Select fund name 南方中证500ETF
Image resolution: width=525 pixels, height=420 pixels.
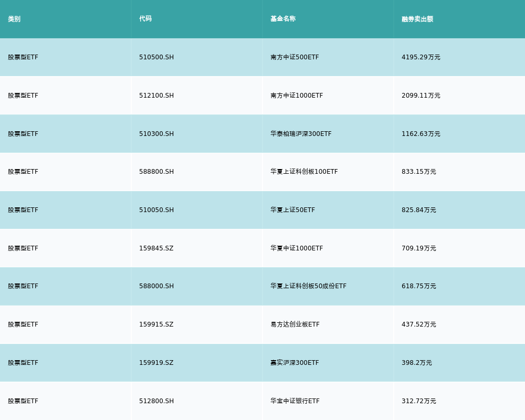point(295,57)
